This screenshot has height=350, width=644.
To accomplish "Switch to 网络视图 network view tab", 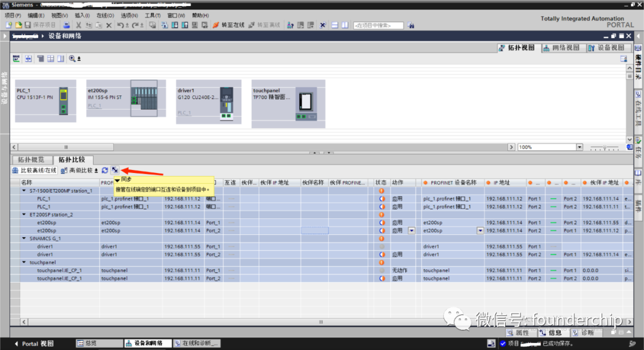I will [x=562, y=48].
